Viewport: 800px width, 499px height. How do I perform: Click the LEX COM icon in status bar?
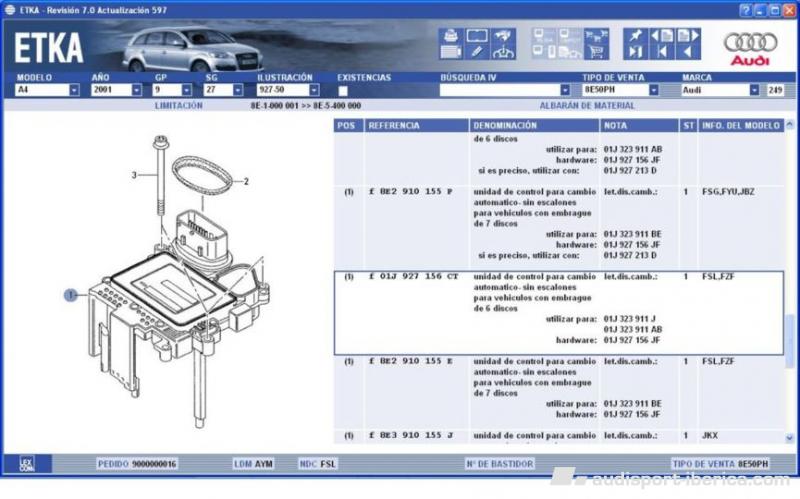pyautogui.click(x=27, y=464)
